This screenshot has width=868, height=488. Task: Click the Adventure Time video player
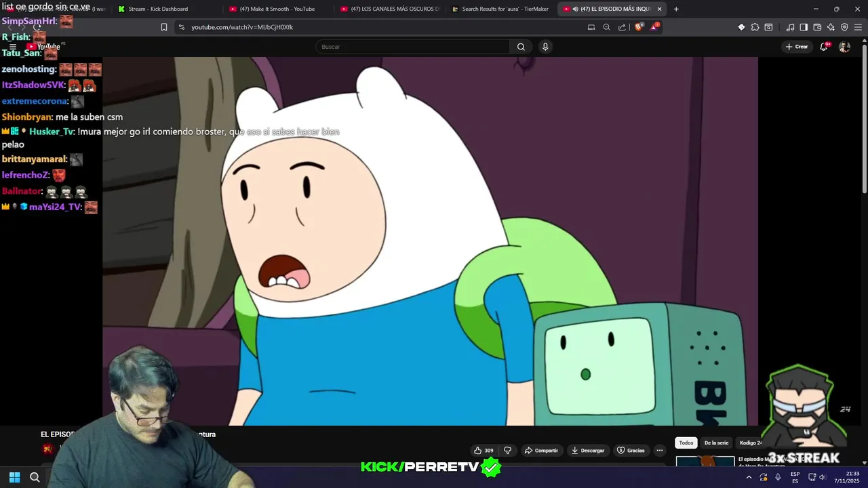click(x=430, y=241)
